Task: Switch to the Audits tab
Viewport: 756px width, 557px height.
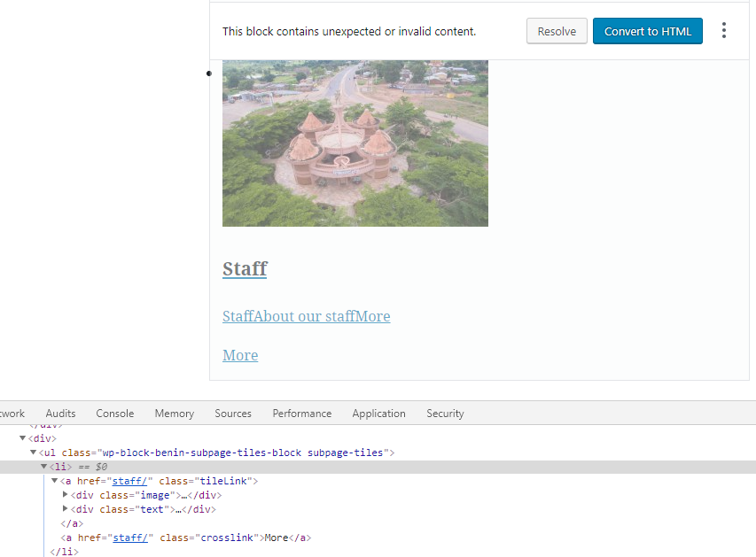Action: click(60, 414)
